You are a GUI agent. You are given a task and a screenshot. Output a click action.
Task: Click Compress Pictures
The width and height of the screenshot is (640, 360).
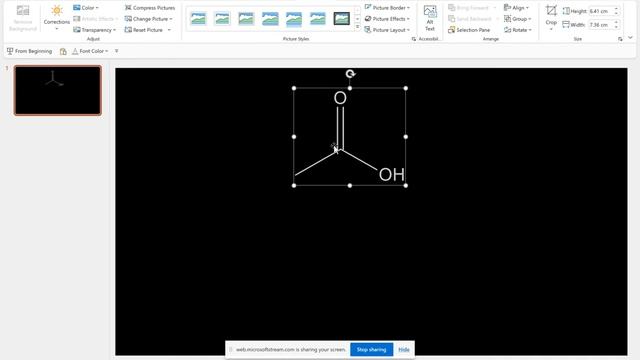click(150, 8)
